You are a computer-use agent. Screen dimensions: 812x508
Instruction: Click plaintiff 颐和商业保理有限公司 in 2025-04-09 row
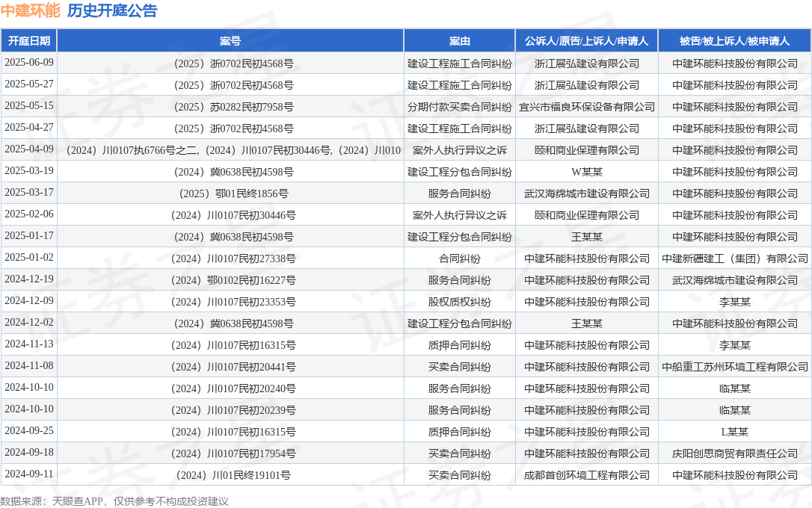tap(587, 151)
